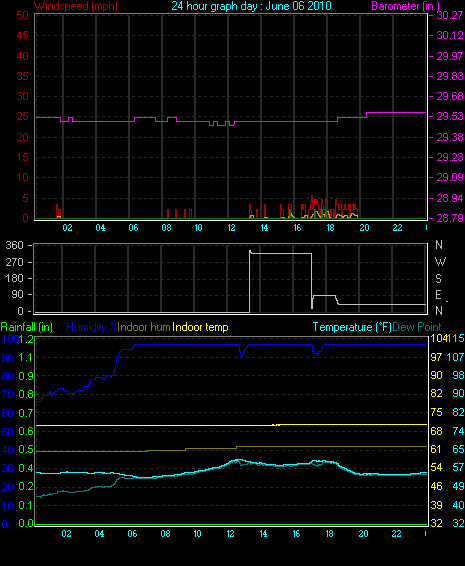
Task: Click the Indoor hum legend label
Action: (144, 327)
